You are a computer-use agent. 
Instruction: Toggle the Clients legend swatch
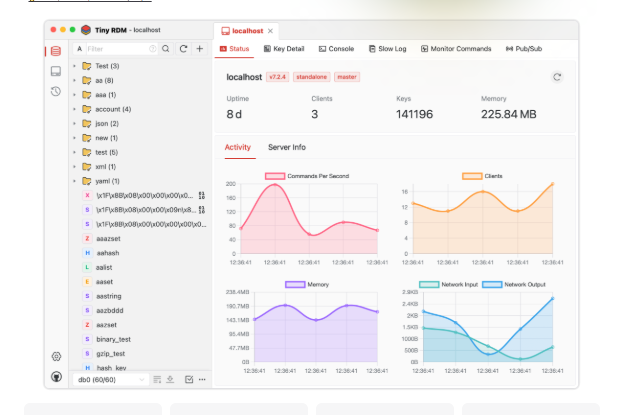472,176
